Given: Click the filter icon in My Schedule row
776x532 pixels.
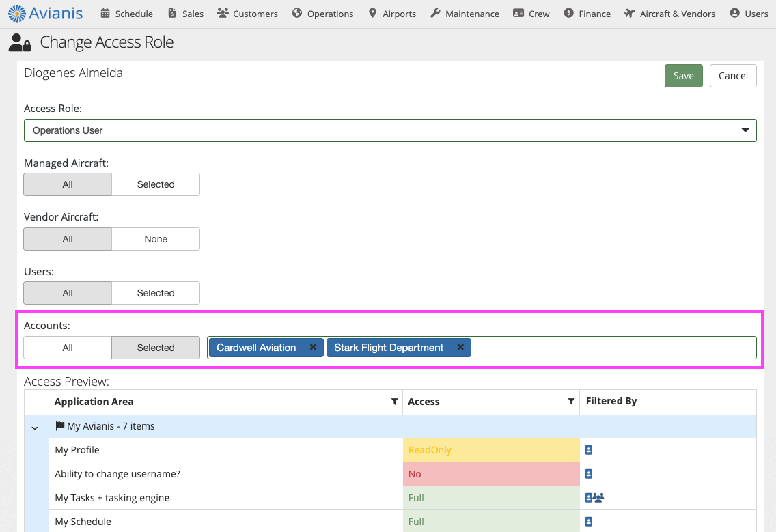Looking at the screenshot, I should pyautogui.click(x=589, y=522).
